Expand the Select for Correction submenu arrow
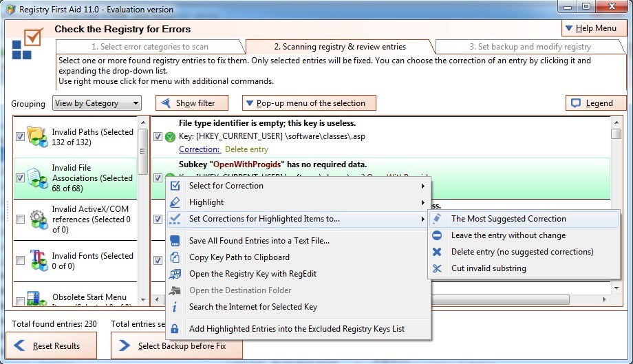This screenshot has width=633, height=364. [422, 186]
